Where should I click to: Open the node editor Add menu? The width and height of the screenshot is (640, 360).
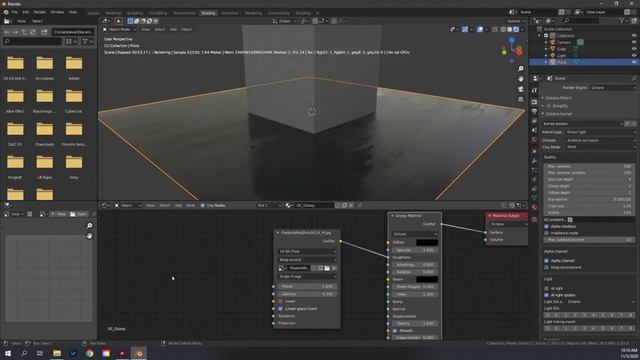click(178, 205)
